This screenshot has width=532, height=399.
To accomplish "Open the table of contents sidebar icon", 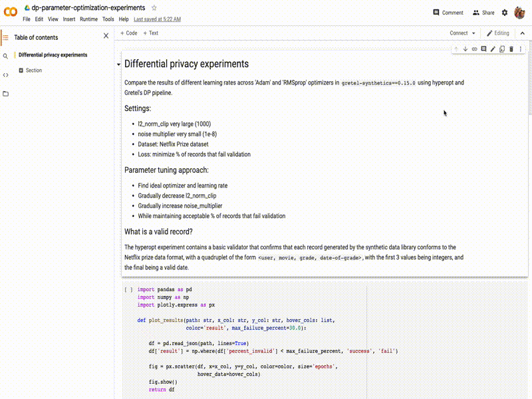I will click(x=5, y=37).
